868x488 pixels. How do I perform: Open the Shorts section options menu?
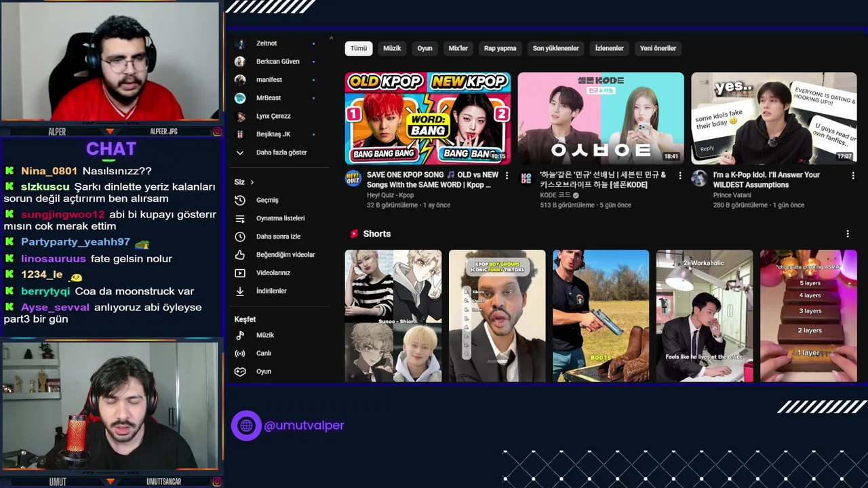848,234
